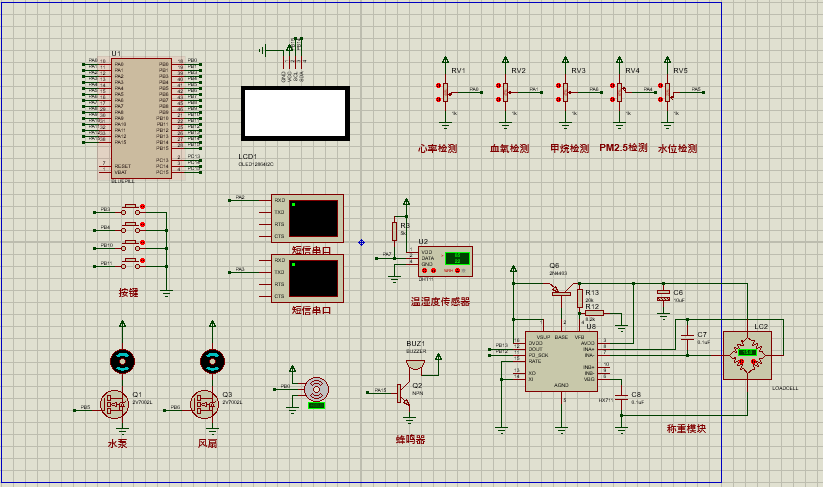Select resistor R12

pyautogui.click(x=594, y=313)
